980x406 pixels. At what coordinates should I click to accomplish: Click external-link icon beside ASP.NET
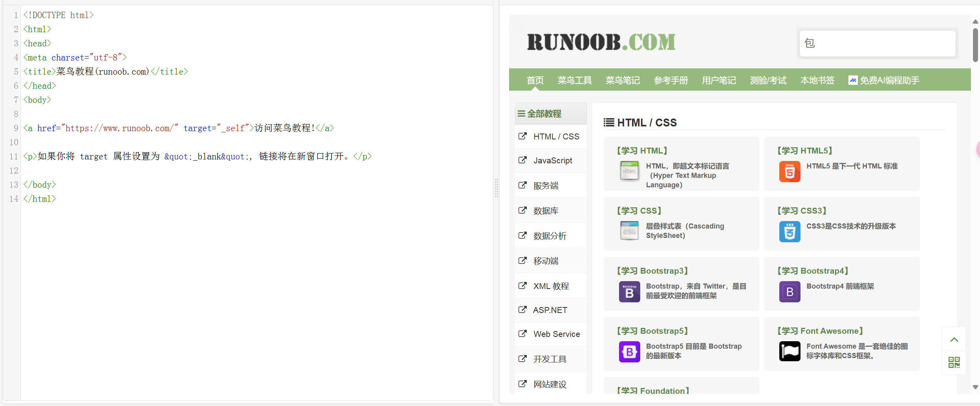tap(522, 310)
